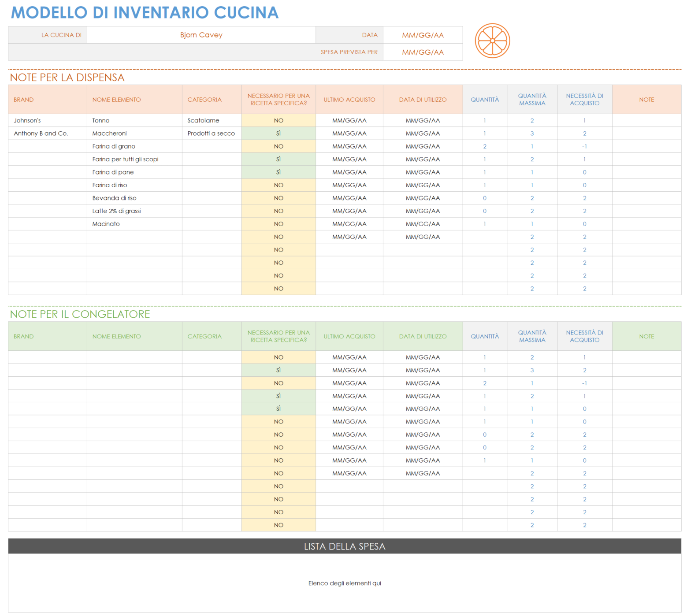687x616 pixels.
Task: Click the DATA value MM/GG/AA in the header
Action: (x=423, y=35)
